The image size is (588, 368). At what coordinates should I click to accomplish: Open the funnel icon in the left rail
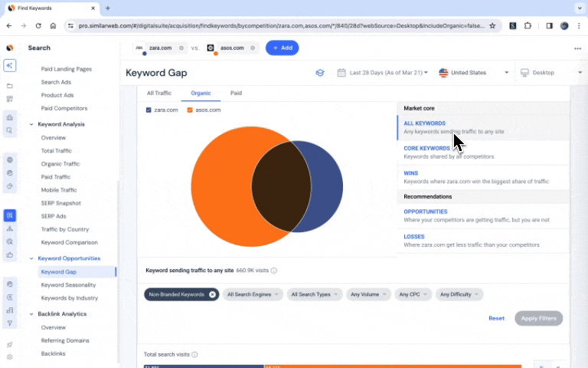click(x=10, y=324)
